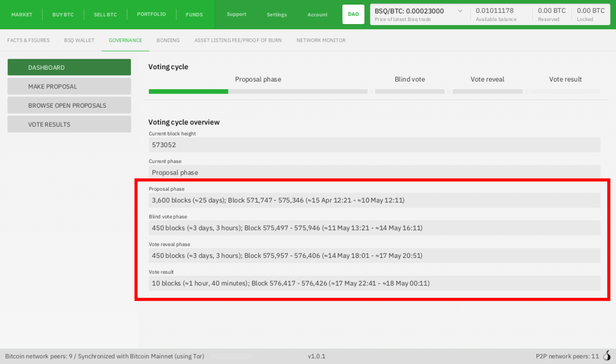The image size is (616, 364).
Task: Open Vote Results in the sidebar
Action: [69, 124]
